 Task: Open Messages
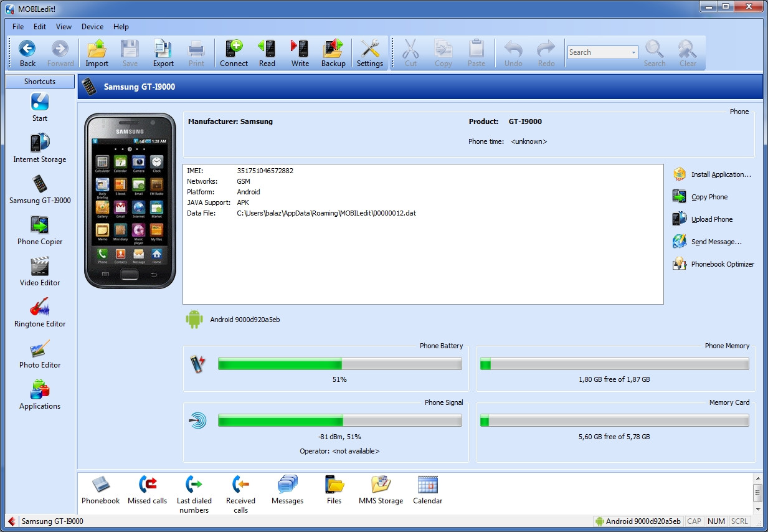point(288,490)
